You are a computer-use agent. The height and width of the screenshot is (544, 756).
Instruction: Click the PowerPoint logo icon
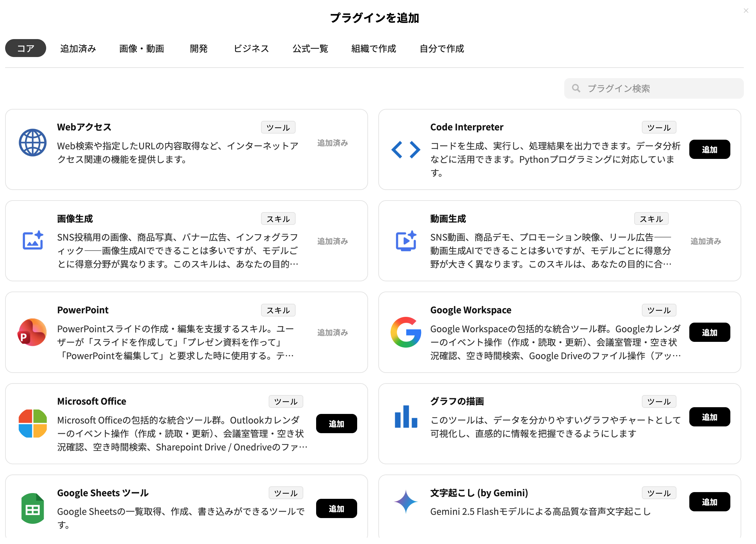[x=32, y=332]
